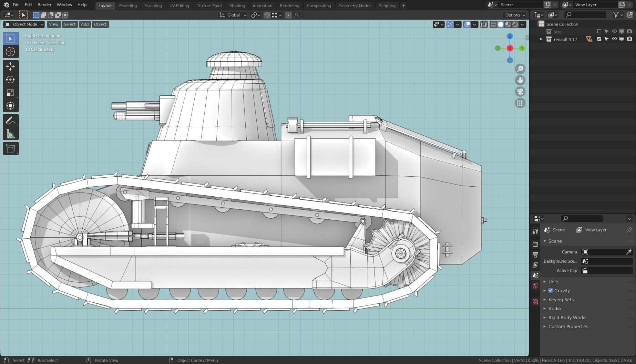This screenshot has width=636, height=364.
Task: Open the Render menu
Action: point(44,5)
